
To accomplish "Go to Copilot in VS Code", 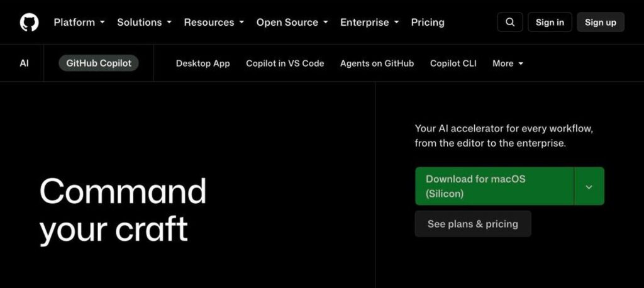I will (285, 64).
